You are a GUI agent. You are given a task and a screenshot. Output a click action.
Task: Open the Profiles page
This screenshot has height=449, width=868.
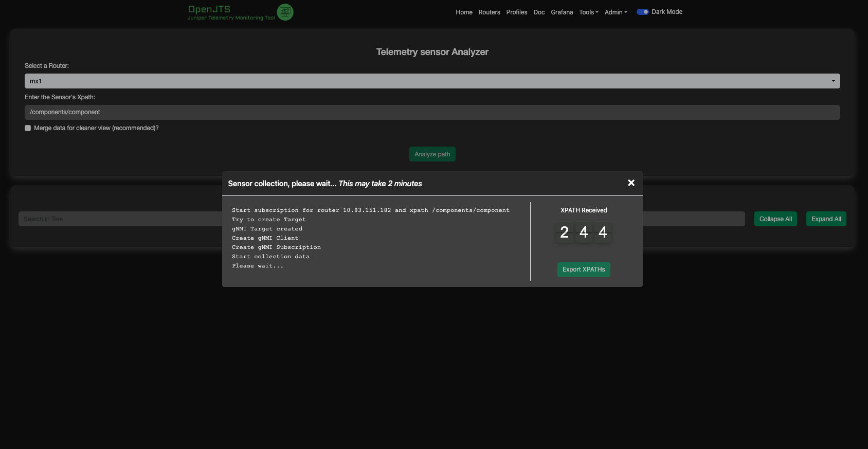tap(516, 12)
